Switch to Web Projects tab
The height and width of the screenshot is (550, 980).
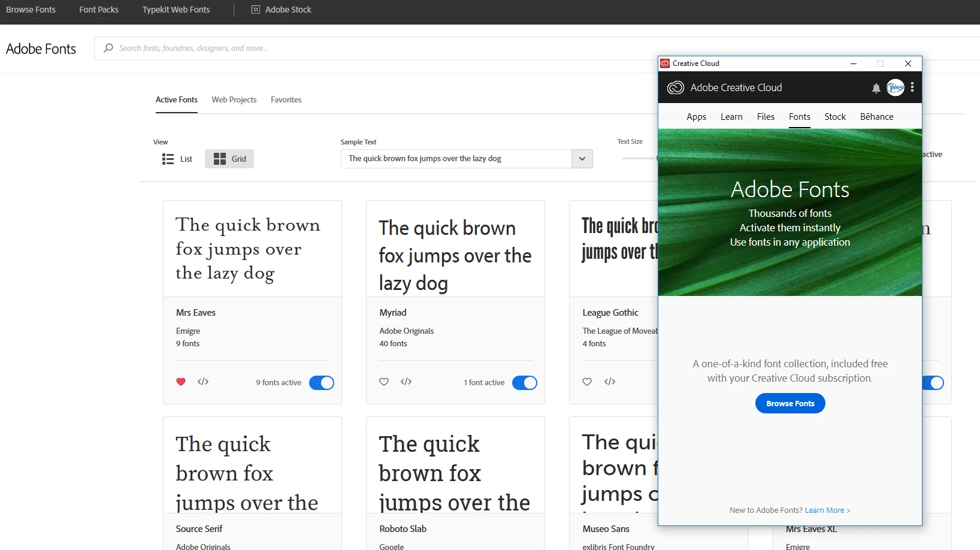[234, 100]
